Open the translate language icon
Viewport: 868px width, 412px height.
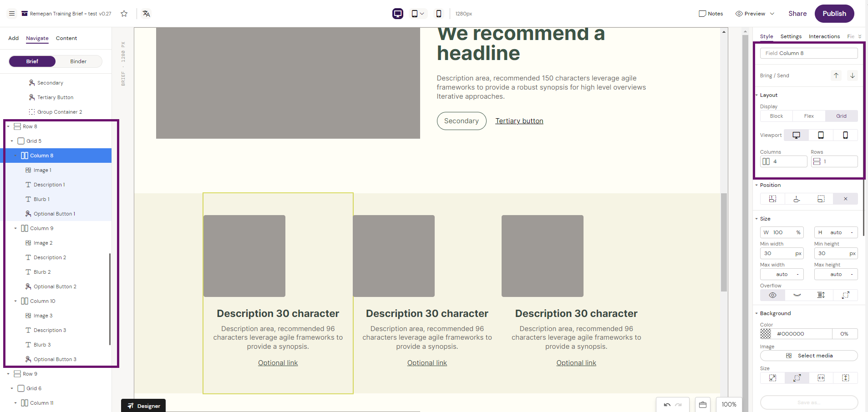point(146,14)
